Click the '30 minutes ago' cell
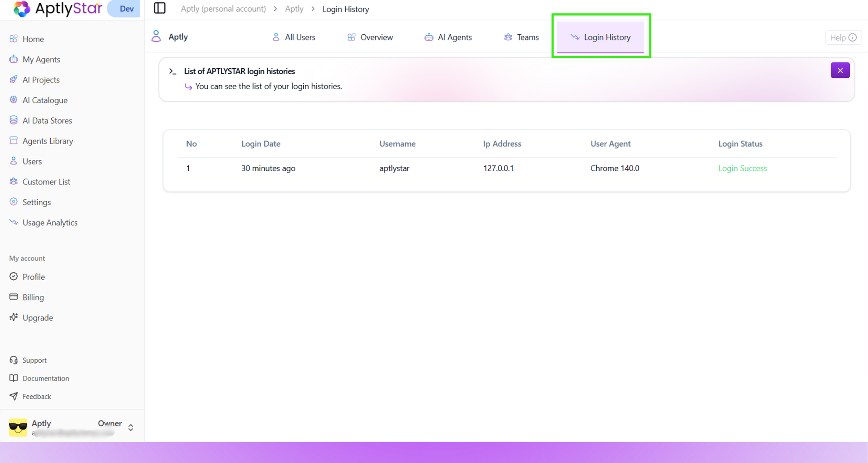 pyautogui.click(x=268, y=168)
